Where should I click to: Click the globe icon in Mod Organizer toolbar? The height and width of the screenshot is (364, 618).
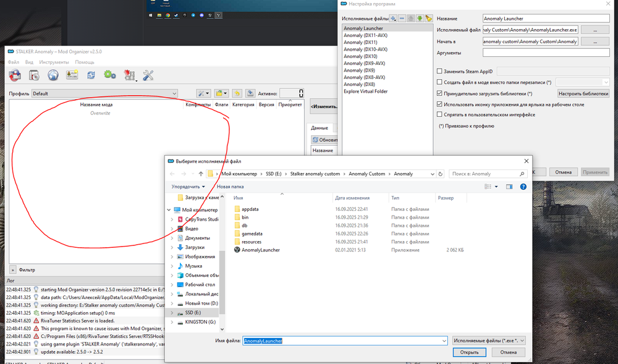click(53, 75)
